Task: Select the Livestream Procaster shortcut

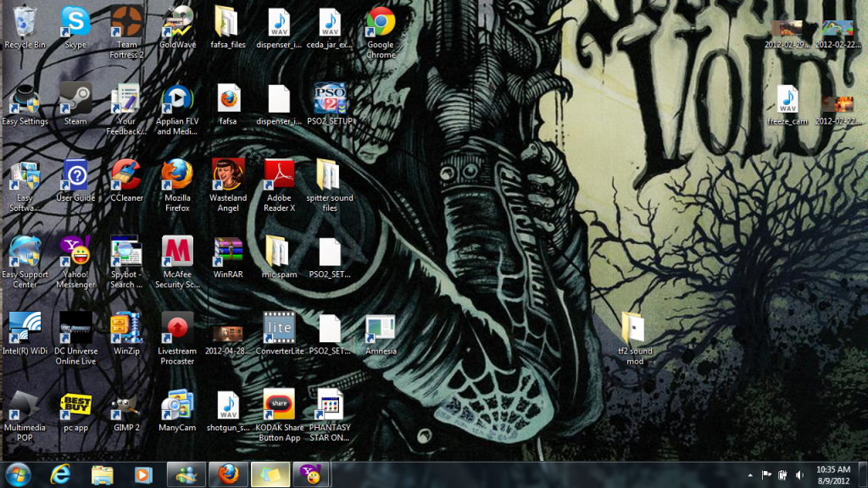Action: click(178, 338)
